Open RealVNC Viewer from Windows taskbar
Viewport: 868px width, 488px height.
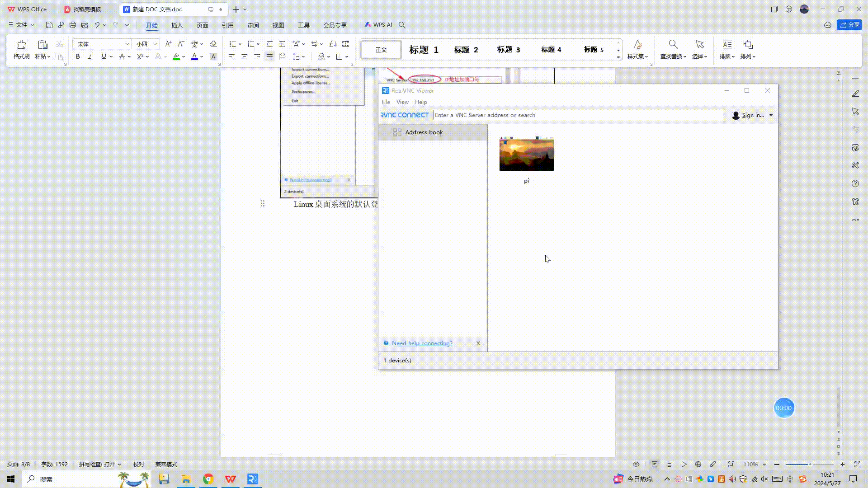tap(253, 479)
